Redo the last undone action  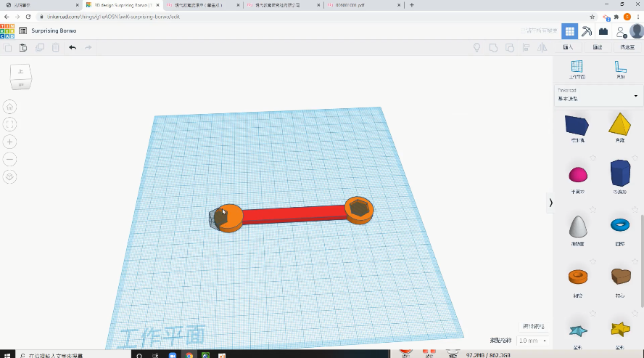(88, 48)
